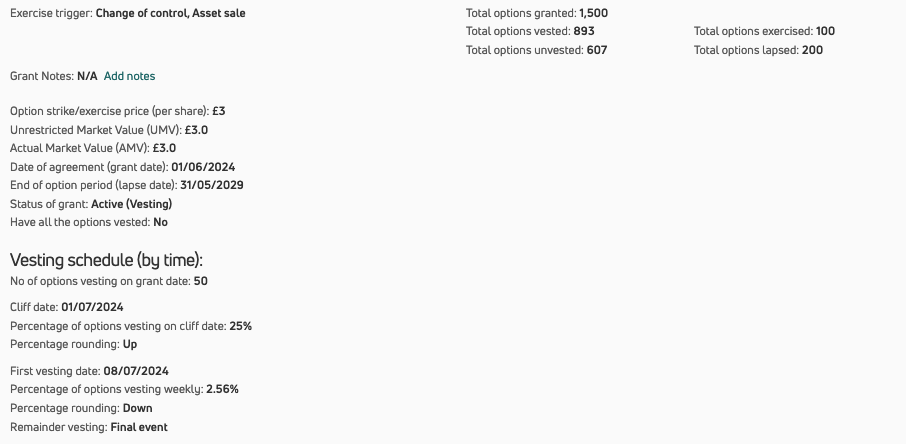Image resolution: width=906 pixels, height=444 pixels.
Task: Click the lapse date 31/05/2029
Action: pyautogui.click(x=212, y=185)
